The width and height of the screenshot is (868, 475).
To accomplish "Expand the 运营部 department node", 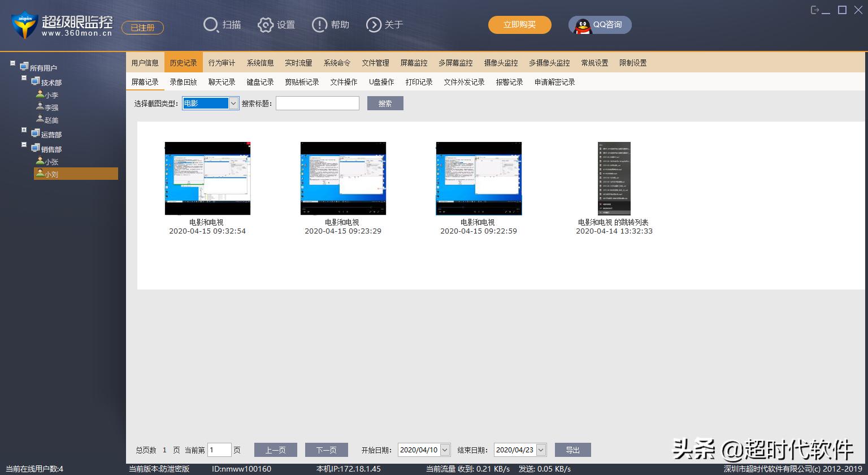I will (24, 130).
